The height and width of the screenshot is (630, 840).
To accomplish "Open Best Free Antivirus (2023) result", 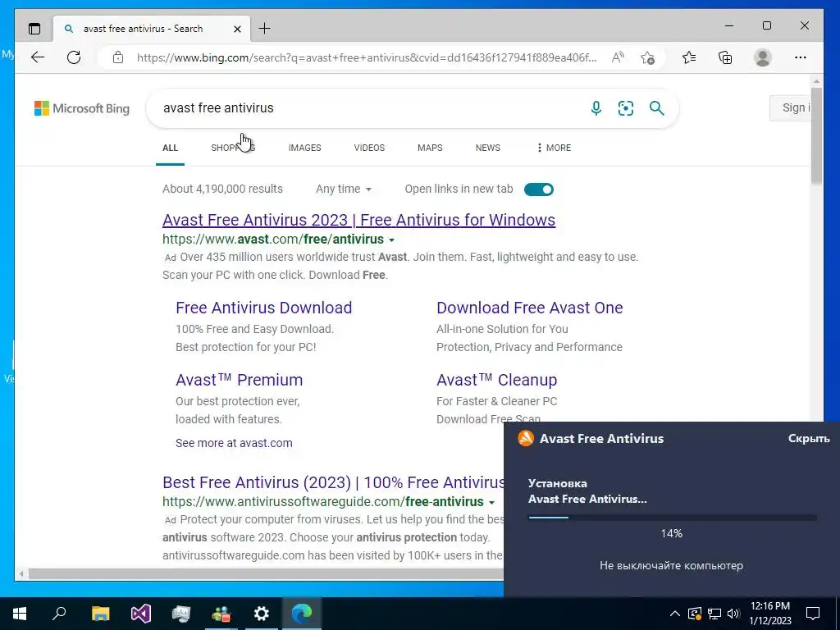I will 333,482.
